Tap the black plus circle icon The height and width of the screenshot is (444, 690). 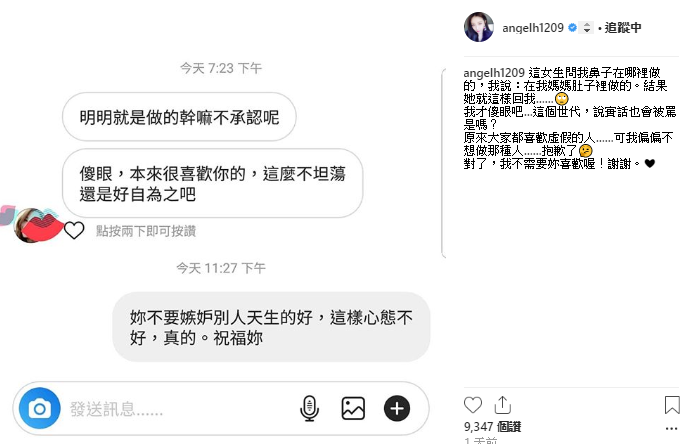point(396,408)
